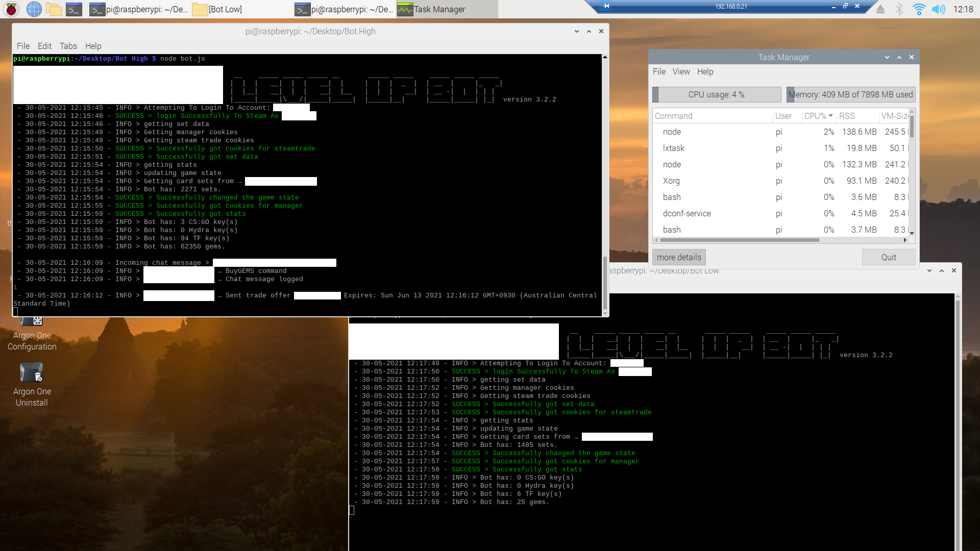This screenshot has width=980, height=551.
Task: Close the Task Manager window
Action: coord(912,57)
